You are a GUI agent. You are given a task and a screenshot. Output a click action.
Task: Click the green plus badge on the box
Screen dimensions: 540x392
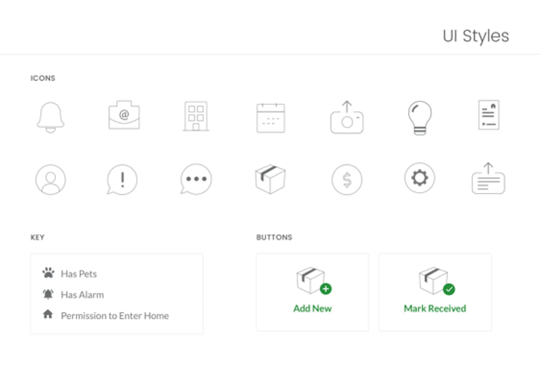tap(326, 288)
